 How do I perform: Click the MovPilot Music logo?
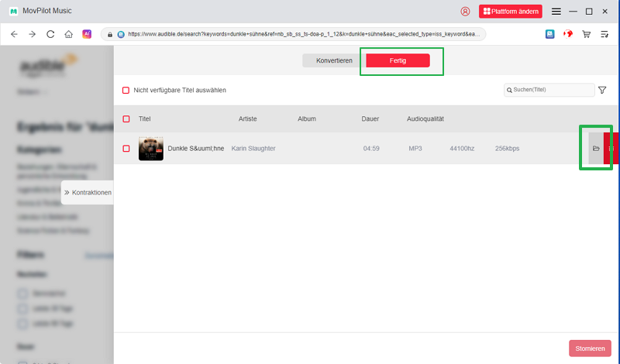pyautogui.click(x=13, y=11)
